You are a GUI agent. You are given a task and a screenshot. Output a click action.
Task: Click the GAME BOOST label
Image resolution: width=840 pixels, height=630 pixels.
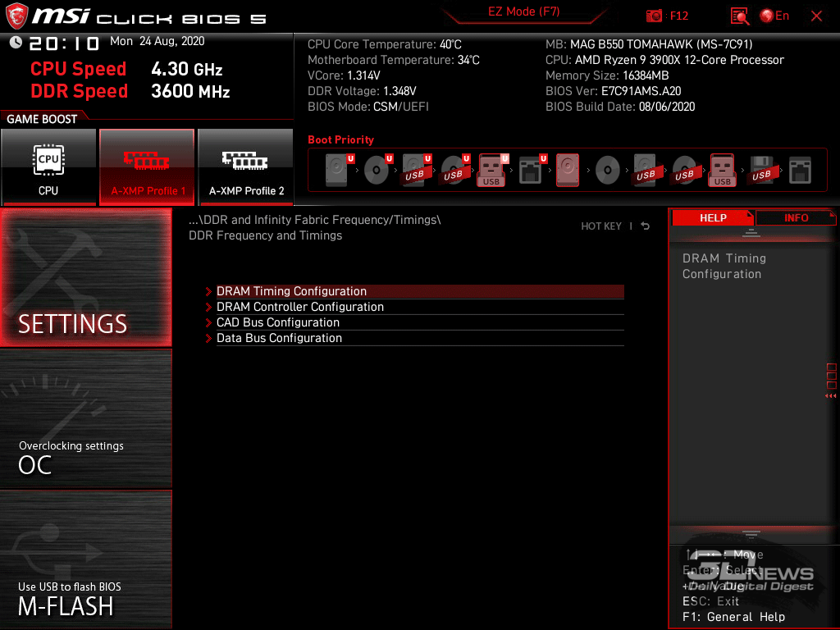[x=42, y=119]
